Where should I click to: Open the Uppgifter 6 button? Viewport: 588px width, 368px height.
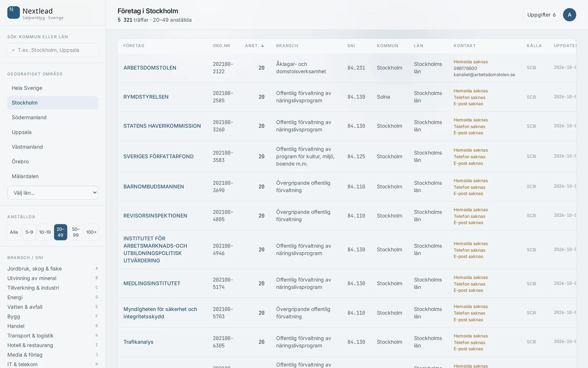click(x=541, y=15)
